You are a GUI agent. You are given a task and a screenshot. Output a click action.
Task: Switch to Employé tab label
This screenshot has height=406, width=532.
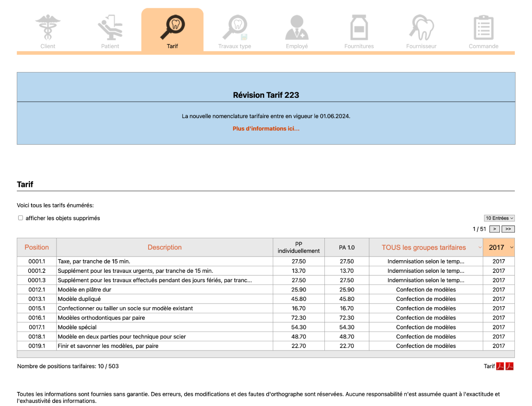click(297, 46)
